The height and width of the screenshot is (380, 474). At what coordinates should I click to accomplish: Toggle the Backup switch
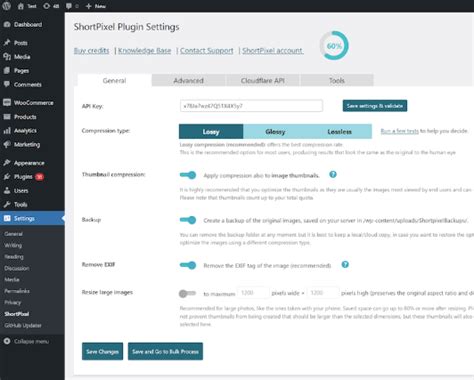pyautogui.click(x=188, y=220)
